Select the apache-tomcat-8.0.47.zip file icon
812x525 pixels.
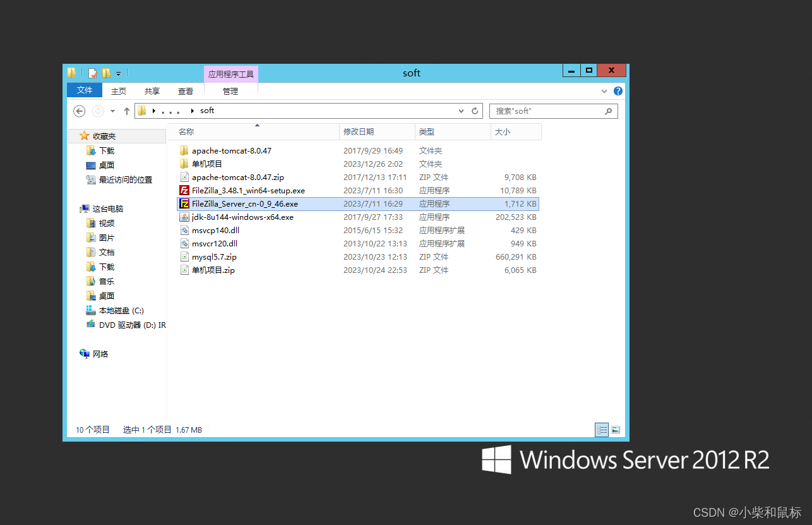184,178
